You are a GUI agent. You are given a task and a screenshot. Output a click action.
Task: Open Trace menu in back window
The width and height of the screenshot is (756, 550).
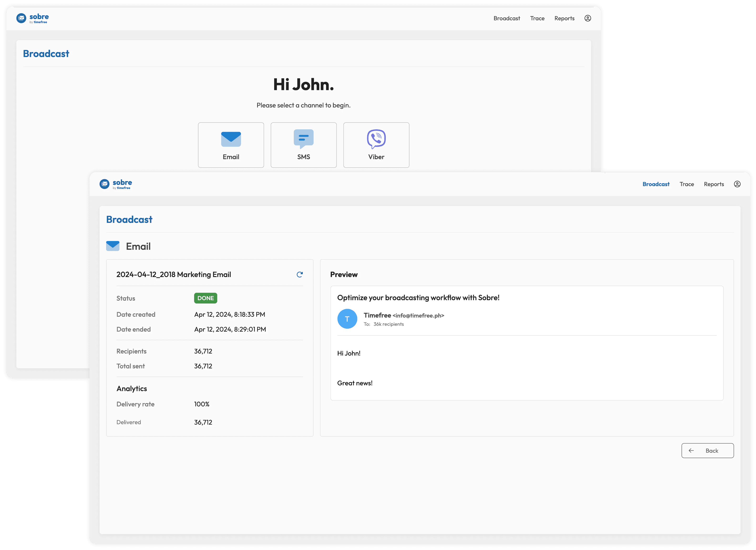(x=537, y=18)
